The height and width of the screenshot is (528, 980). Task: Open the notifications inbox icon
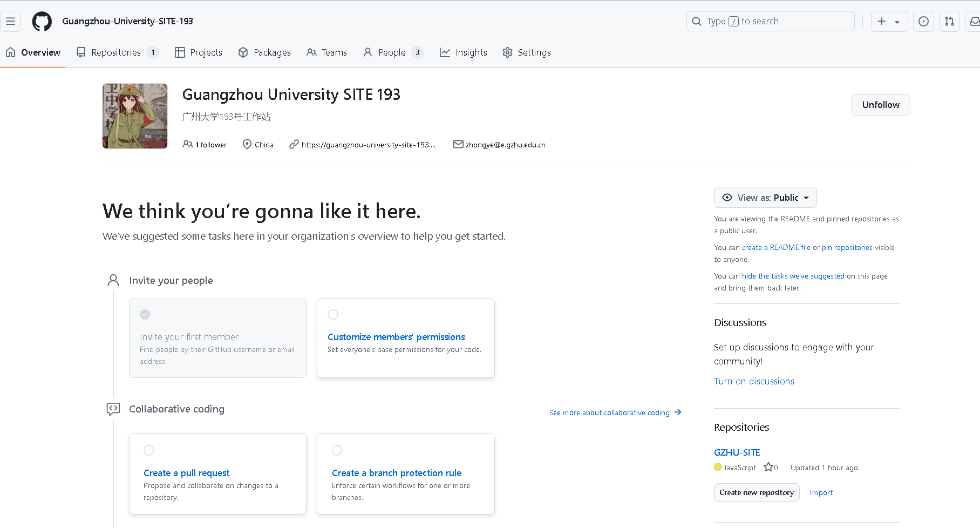pos(974,22)
